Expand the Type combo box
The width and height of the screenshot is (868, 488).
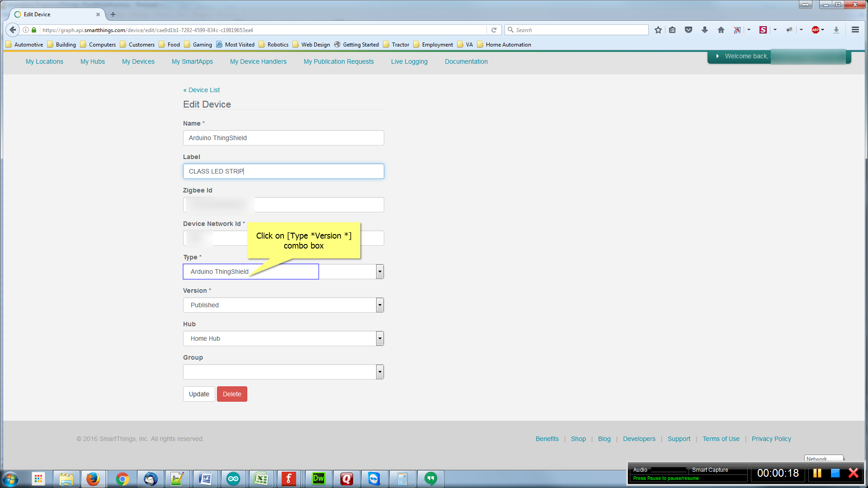tap(380, 272)
